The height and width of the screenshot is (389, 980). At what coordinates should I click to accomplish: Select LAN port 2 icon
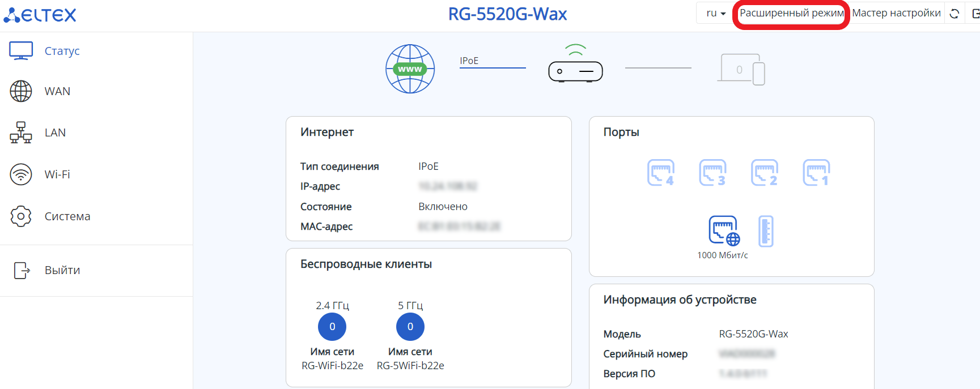(x=765, y=173)
